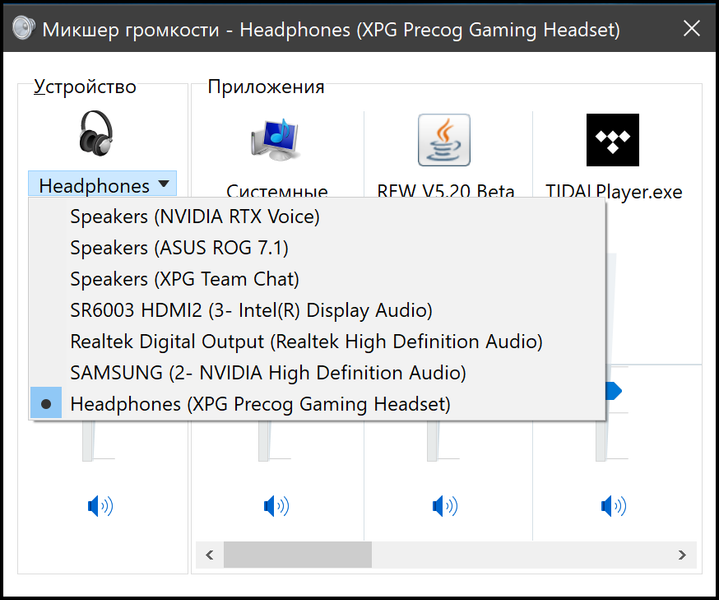Click the volume mixer title bar speaker icon
This screenshot has width=719, height=600.
23,28
